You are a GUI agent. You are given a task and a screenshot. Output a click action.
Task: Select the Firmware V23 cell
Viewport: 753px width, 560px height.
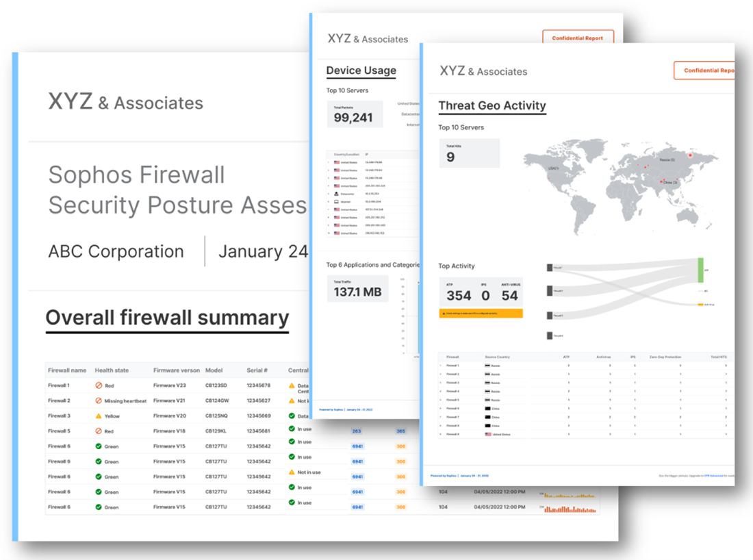click(170, 385)
